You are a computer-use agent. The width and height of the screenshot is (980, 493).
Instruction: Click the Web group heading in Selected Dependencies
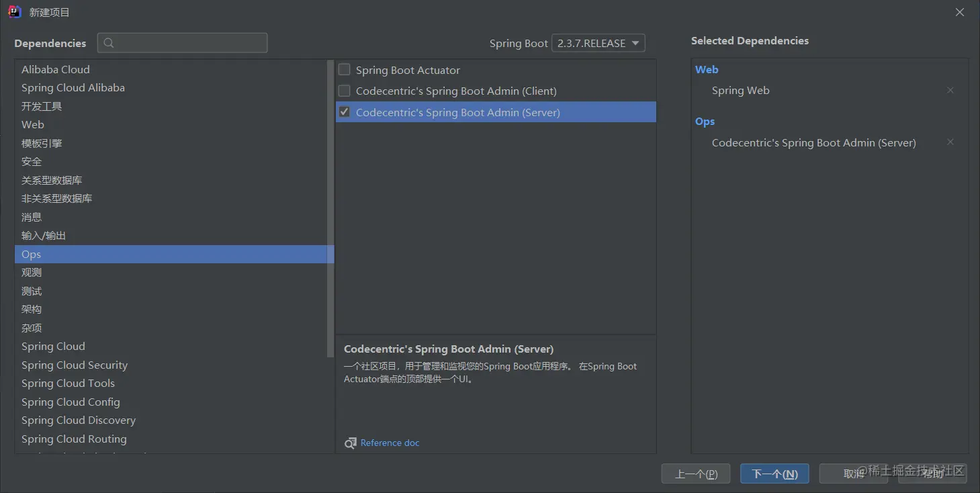click(x=707, y=69)
